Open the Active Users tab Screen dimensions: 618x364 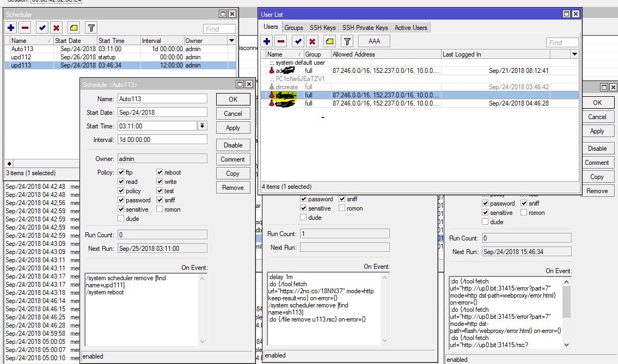411,28
